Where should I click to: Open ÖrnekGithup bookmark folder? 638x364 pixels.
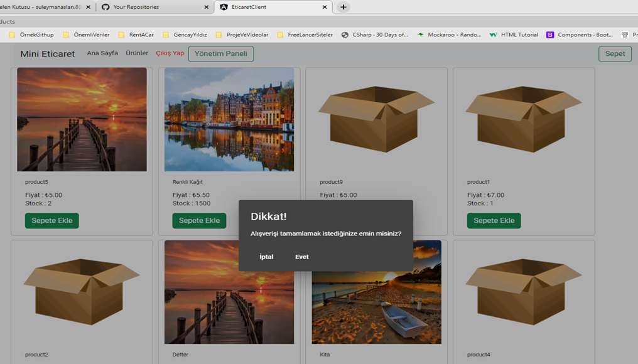click(31, 35)
